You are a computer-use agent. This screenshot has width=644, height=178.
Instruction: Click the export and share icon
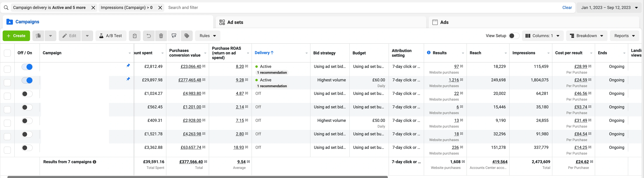[174, 36]
